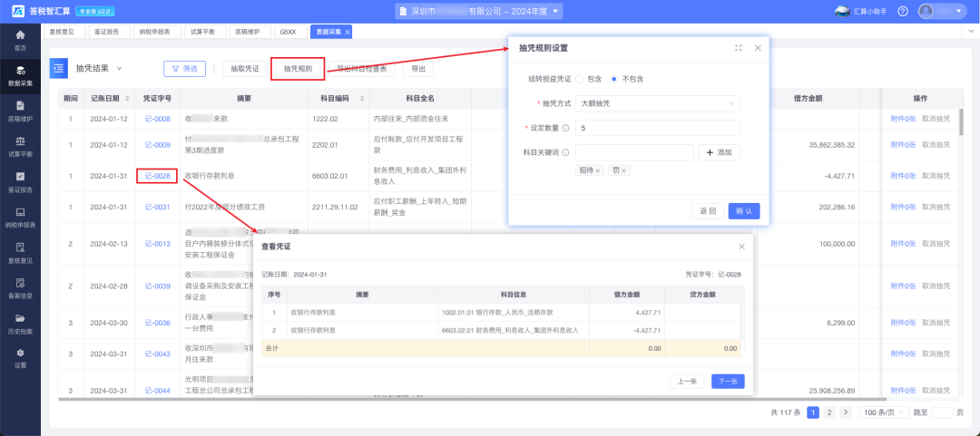980x436 pixels.
Task: Click 取消抽凭 for the 35,862,385.32 row
Action: click(936, 145)
